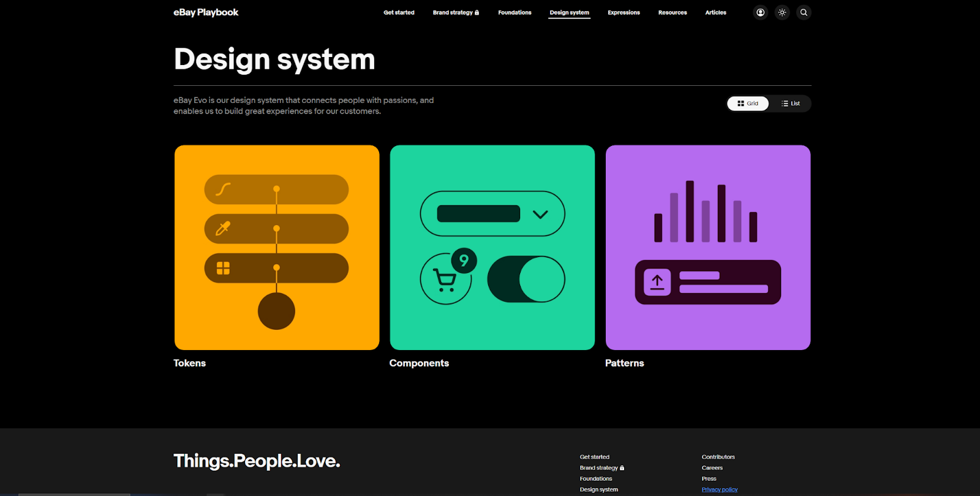Open search with magnifier icon
Screen dimensions: 980x496
(x=804, y=12)
